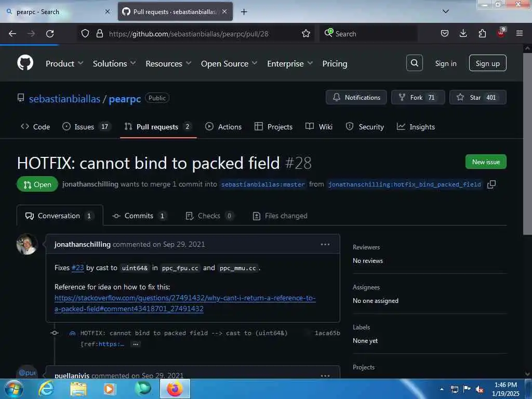The width and height of the screenshot is (532, 399).
Task: Bookmark this page with star icon
Action: click(x=305, y=34)
